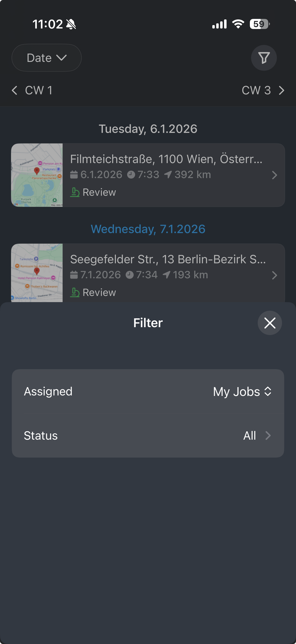Tap chevron on the Filmteichstraße job card

tap(274, 175)
